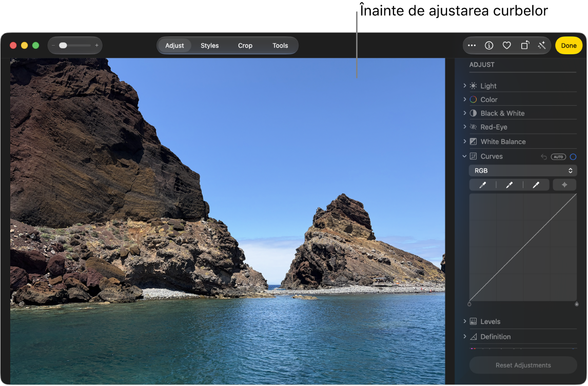Switch to the Styles tab
The height and width of the screenshot is (386, 588).
(209, 45)
